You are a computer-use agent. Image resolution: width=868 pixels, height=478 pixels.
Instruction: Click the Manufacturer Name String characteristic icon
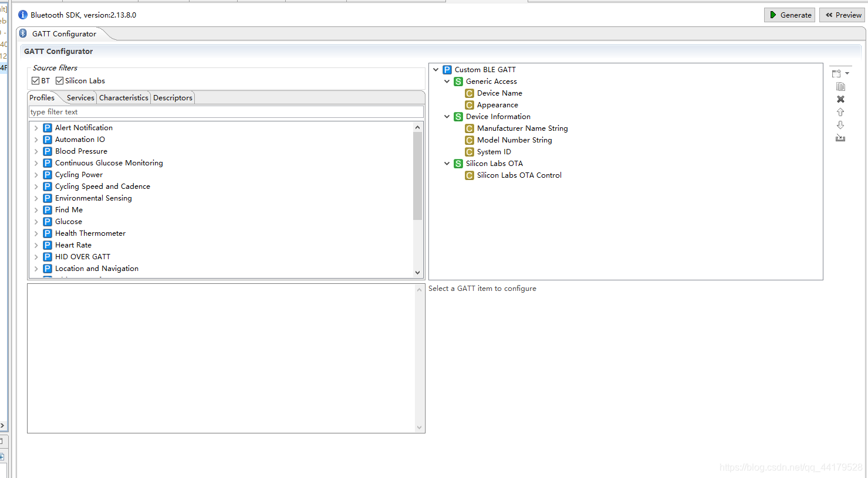pyautogui.click(x=470, y=128)
